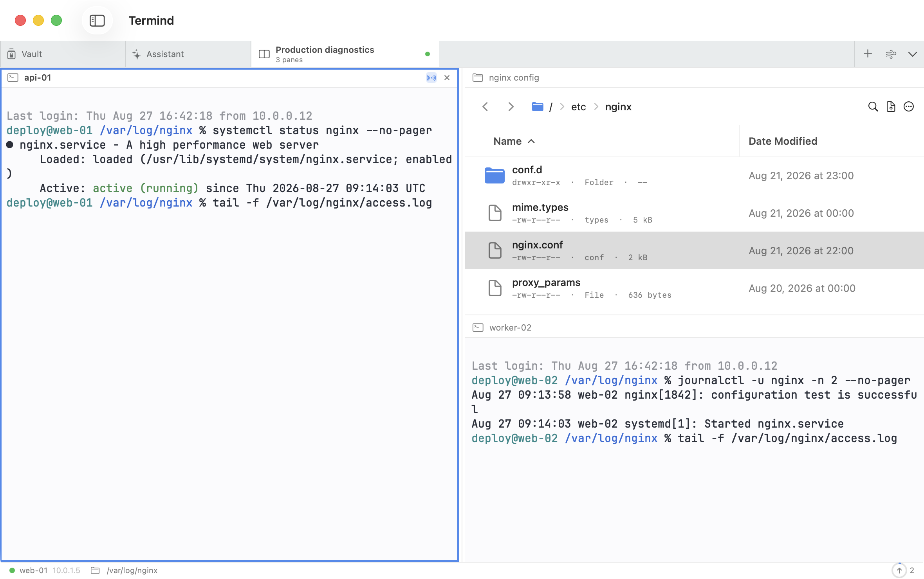Select the nginx.conf file row
This screenshot has height=579, width=924.
click(694, 251)
